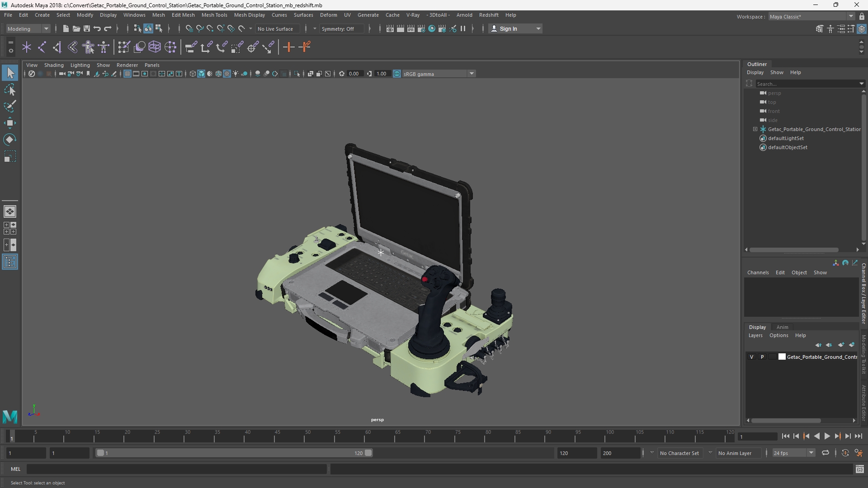
Task: Click the Maya home logo icon
Action: pos(10,416)
